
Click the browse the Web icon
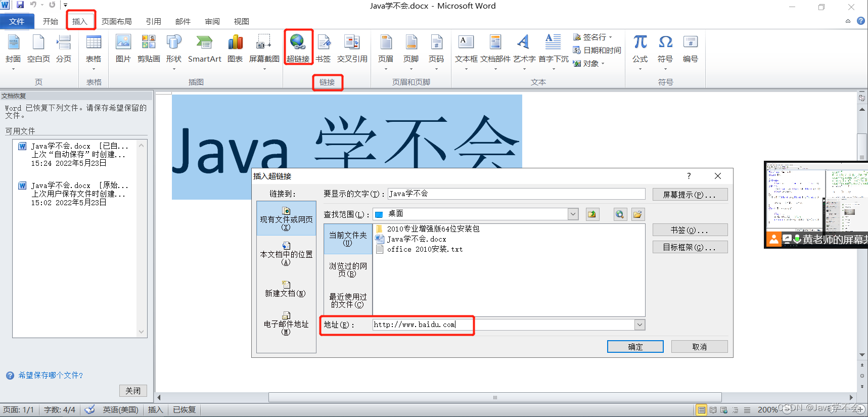(x=620, y=214)
